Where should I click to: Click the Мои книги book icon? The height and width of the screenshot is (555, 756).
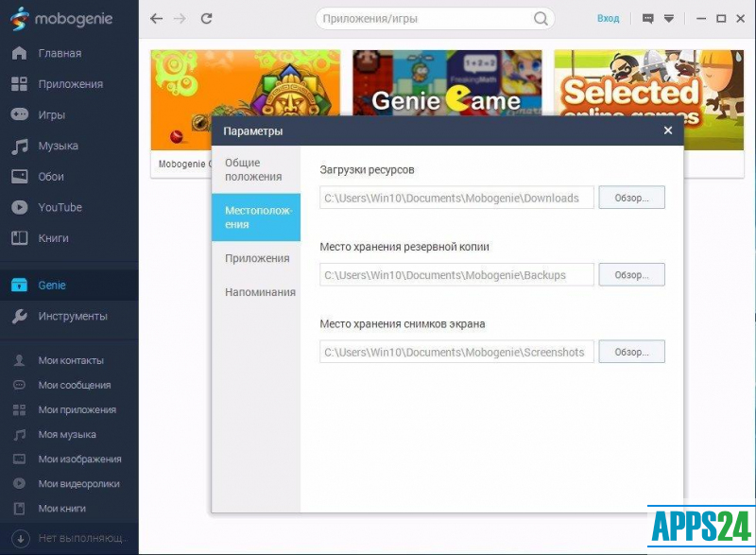pyautogui.click(x=19, y=509)
